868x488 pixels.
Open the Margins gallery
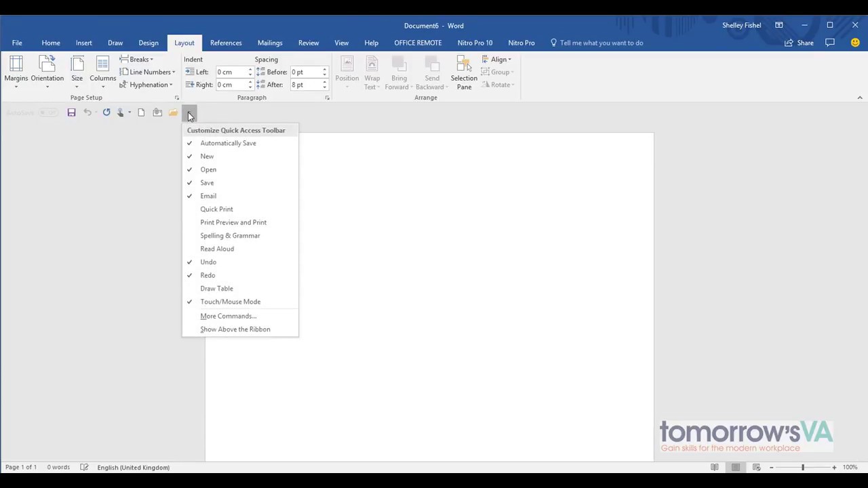coord(16,73)
